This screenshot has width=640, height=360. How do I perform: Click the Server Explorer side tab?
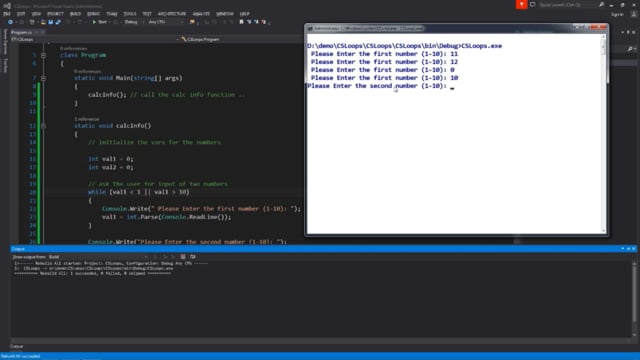coord(5,41)
